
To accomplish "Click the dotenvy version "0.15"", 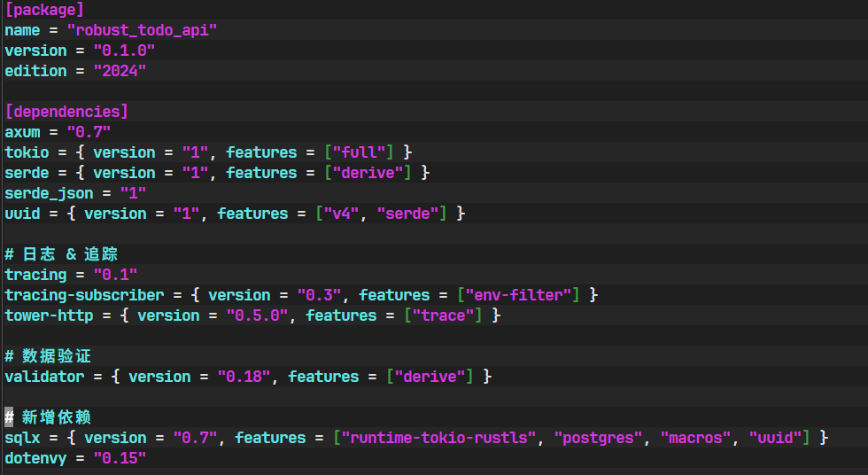I will [120, 458].
